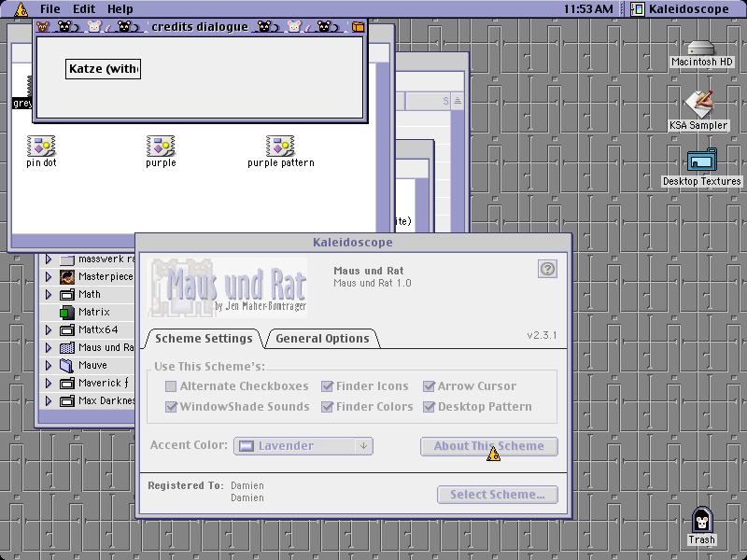Click the Select Scheme... button
747x560 pixels.
(x=498, y=495)
